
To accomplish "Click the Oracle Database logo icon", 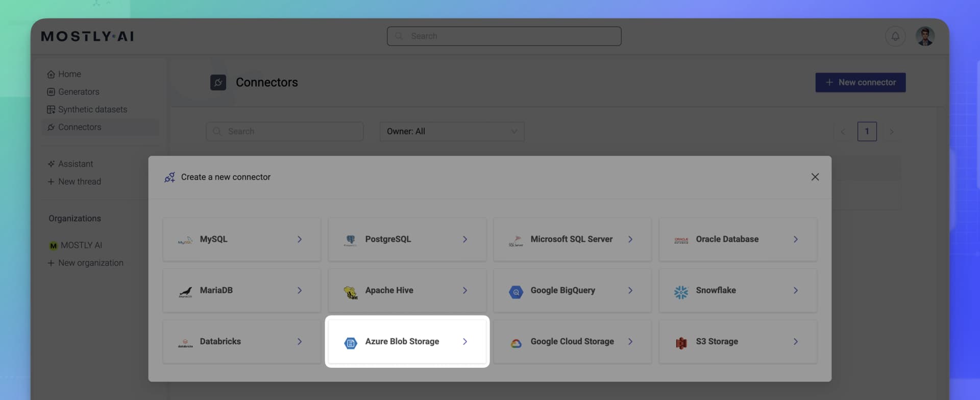I will point(681,240).
